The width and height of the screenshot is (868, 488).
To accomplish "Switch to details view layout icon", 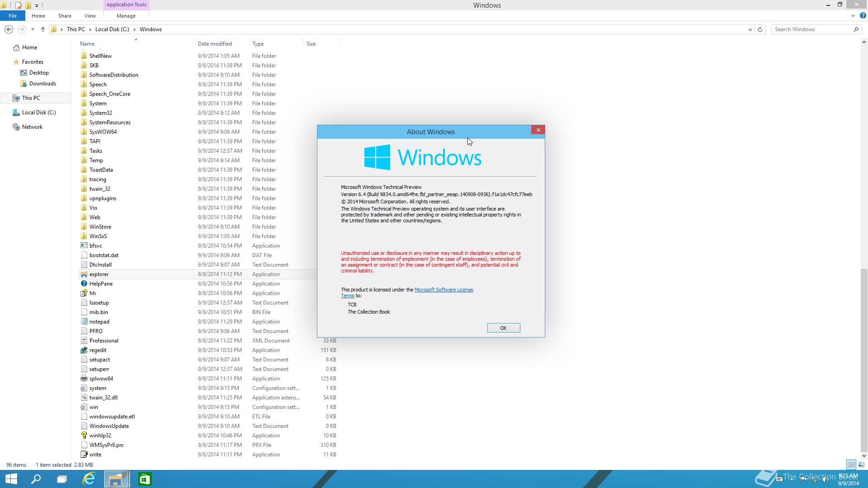I will [851, 465].
